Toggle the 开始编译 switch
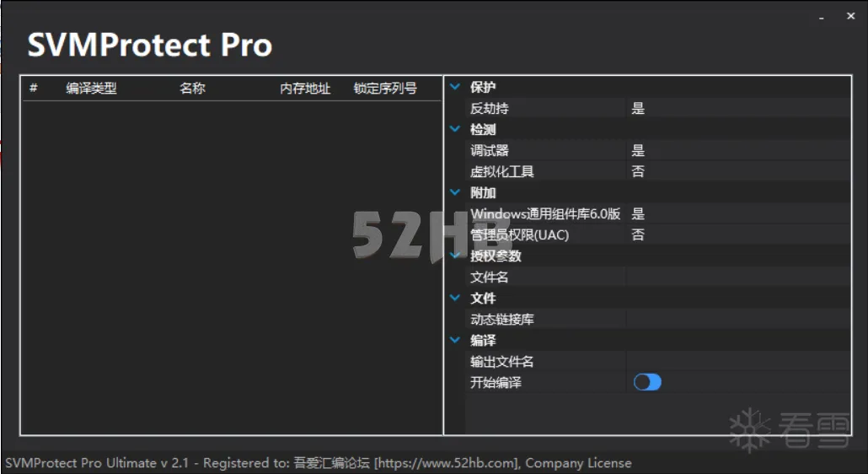The height and width of the screenshot is (474, 868). pyautogui.click(x=647, y=382)
